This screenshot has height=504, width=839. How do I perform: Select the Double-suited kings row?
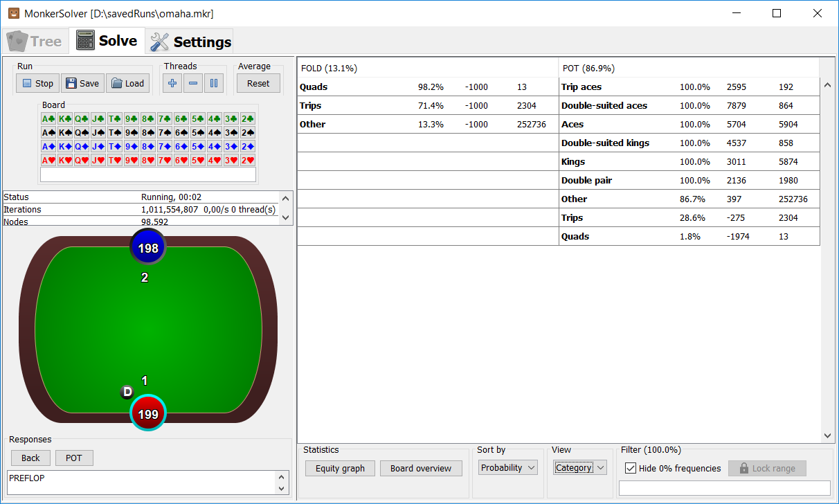point(689,143)
